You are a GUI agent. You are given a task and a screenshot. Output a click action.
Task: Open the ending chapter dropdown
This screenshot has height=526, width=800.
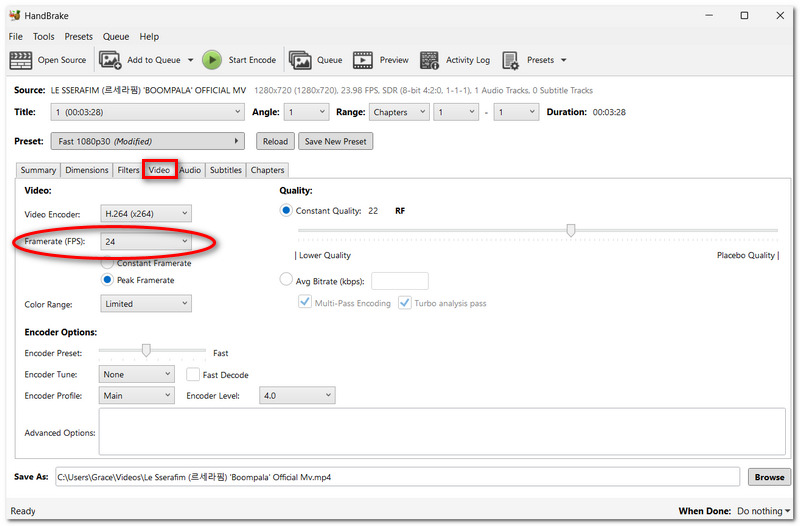tap(516, 112)
